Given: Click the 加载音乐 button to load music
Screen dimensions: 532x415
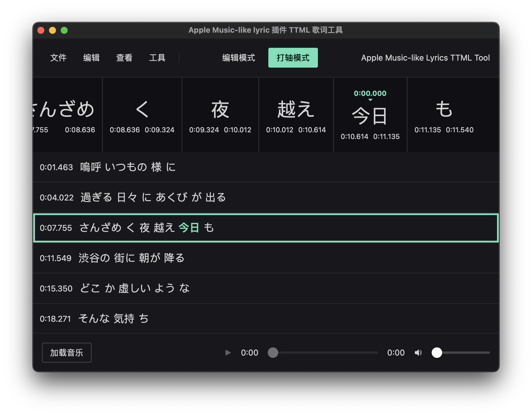Looking at the screenshot, I should tap(66, 352).
